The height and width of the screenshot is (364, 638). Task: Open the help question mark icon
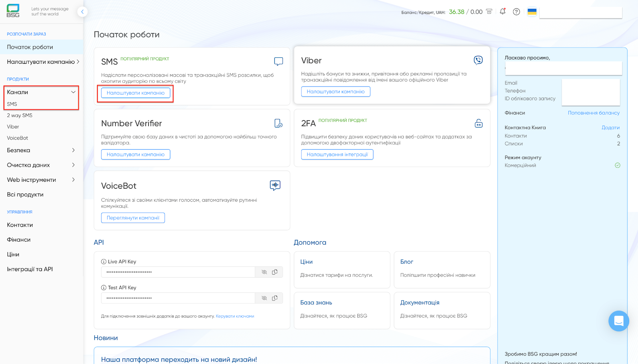coord(516,12)
